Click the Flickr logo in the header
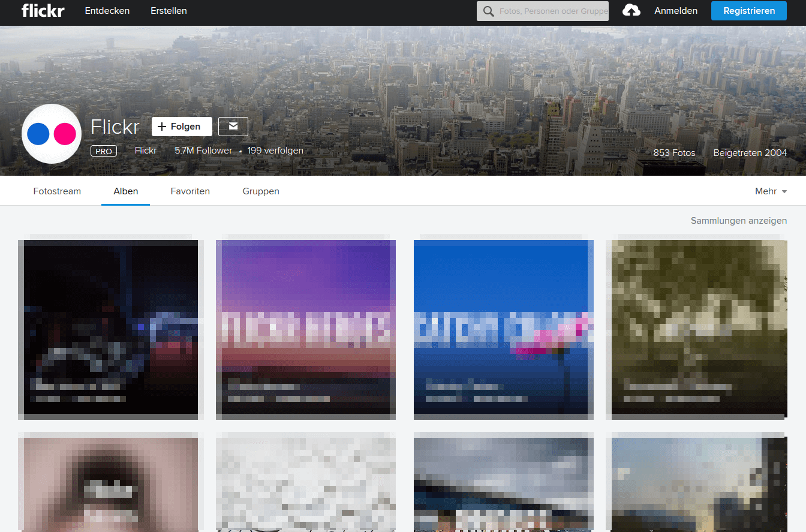 [x=43, y=11]
